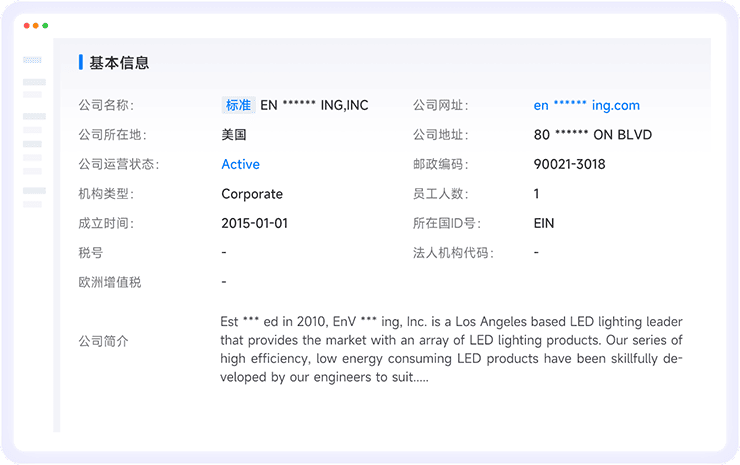This screenshot has width=740, height=465.
Task: Click the founding date 2015-01-01
Action: coord(254,223)
